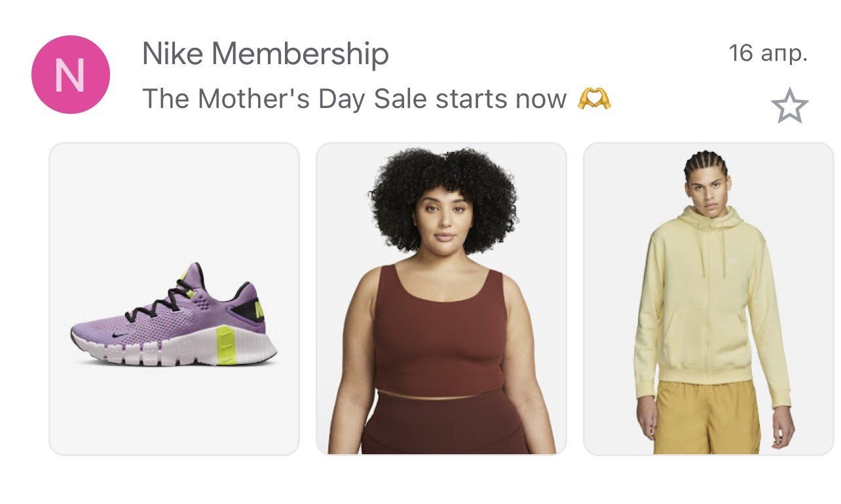Screen dimensions: 841x504
Task: Select the pink N sender avatar
Action: (x=70, y=75)
